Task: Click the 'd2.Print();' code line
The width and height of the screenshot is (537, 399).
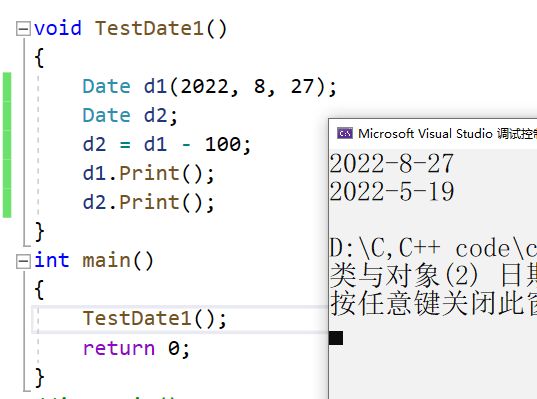Action: 149,202
